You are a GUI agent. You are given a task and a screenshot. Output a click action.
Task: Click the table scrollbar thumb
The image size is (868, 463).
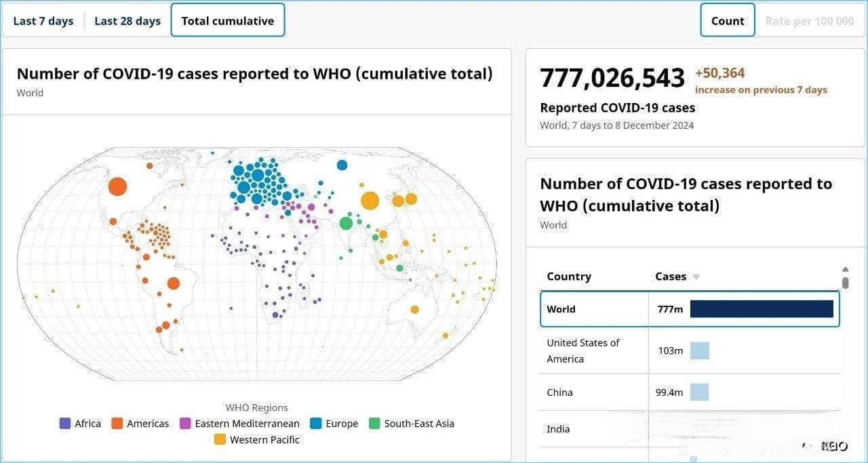[x=845, y=282]
